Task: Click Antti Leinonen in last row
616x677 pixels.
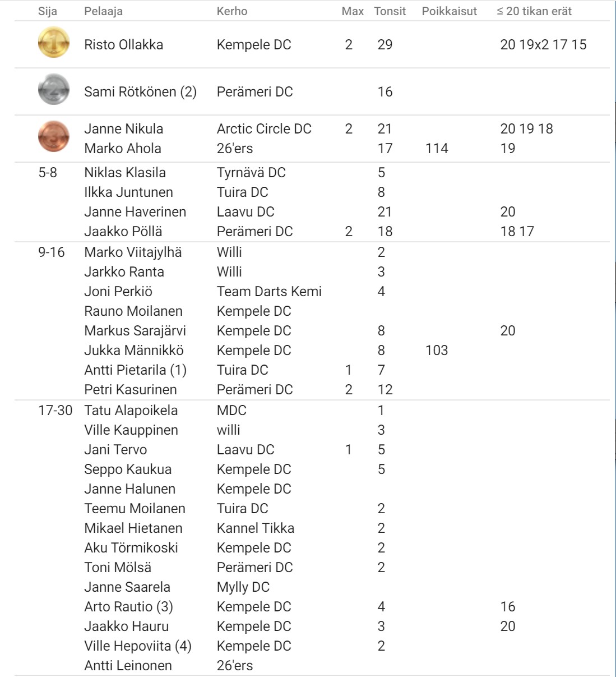Action: point(128,665)
